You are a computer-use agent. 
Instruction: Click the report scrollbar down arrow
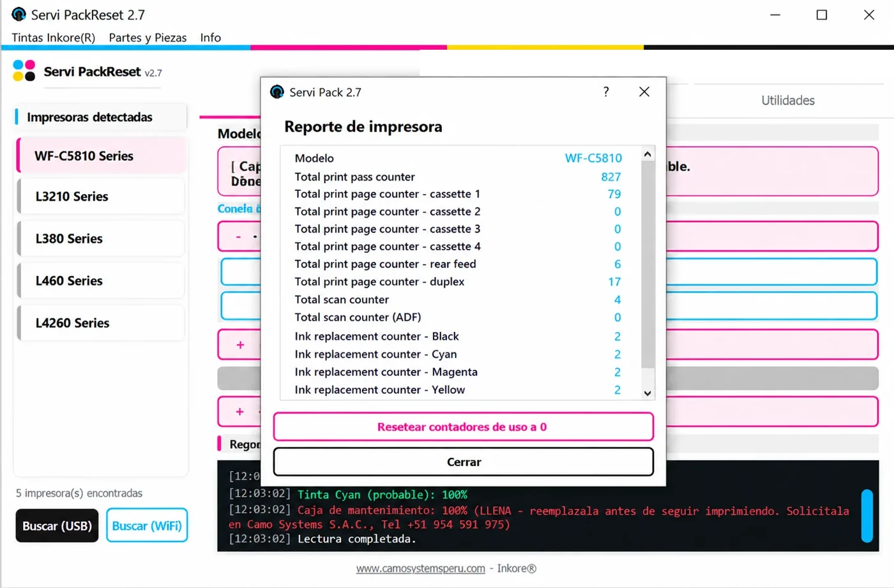tap(648, 393)
